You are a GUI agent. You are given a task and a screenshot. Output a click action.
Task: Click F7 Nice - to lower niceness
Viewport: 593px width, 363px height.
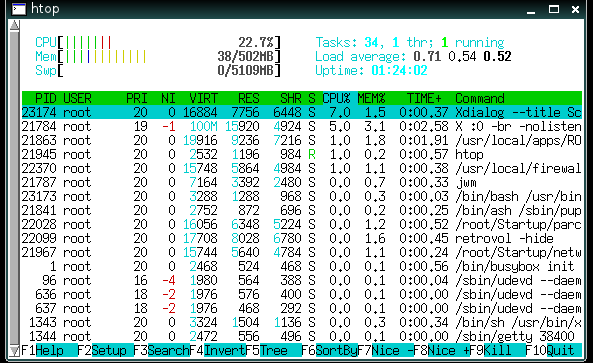pyautogui.click(x=385, y=350)
